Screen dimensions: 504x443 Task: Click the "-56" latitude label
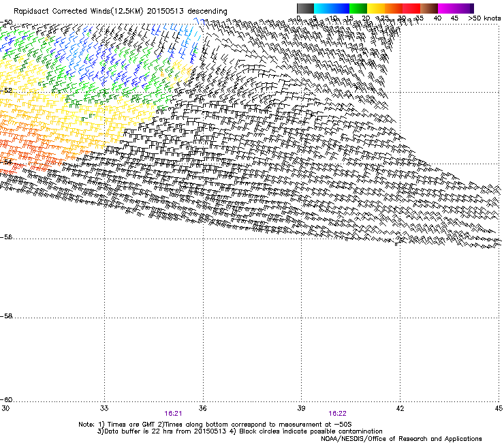click(6, 237)
